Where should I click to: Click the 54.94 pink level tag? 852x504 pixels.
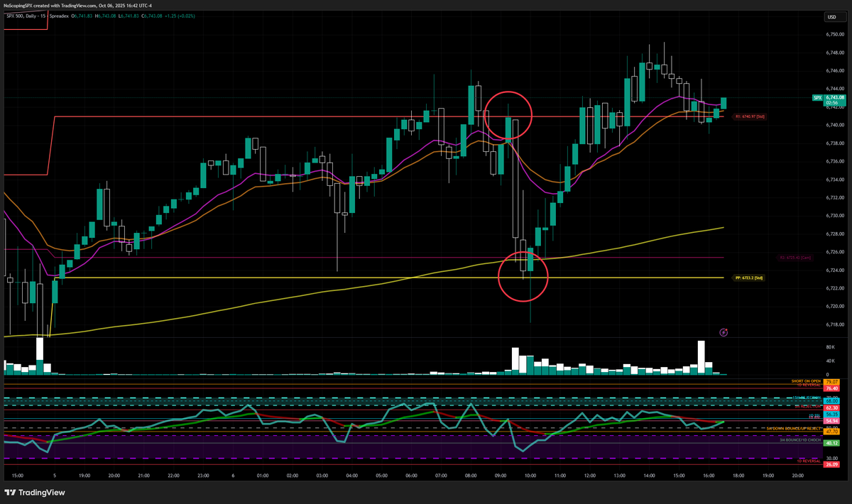point(831,421)
